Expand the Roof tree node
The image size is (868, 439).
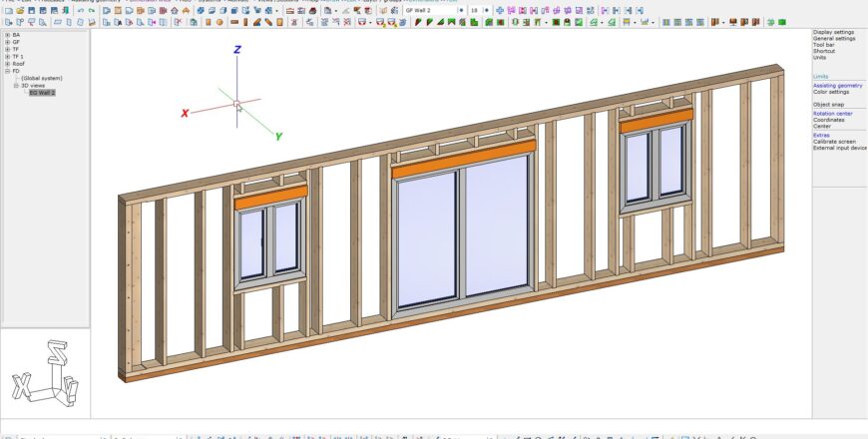tap(8, 64)
